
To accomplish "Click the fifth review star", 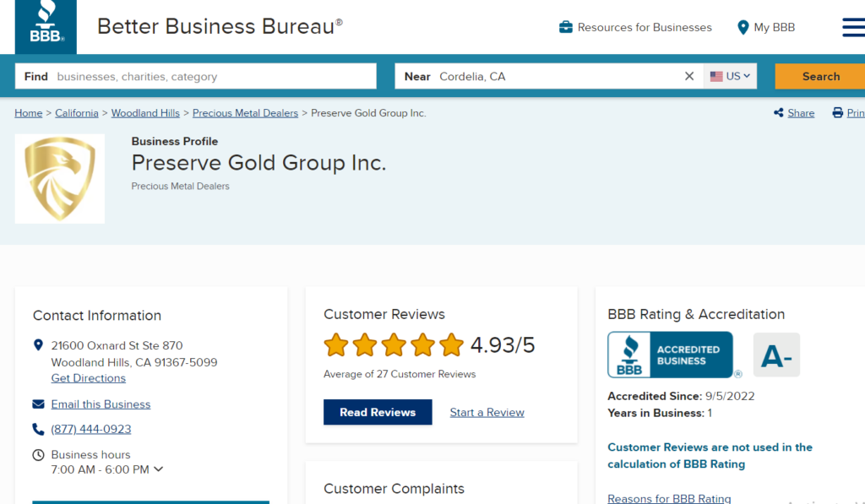I will click(x=451, y=344).
